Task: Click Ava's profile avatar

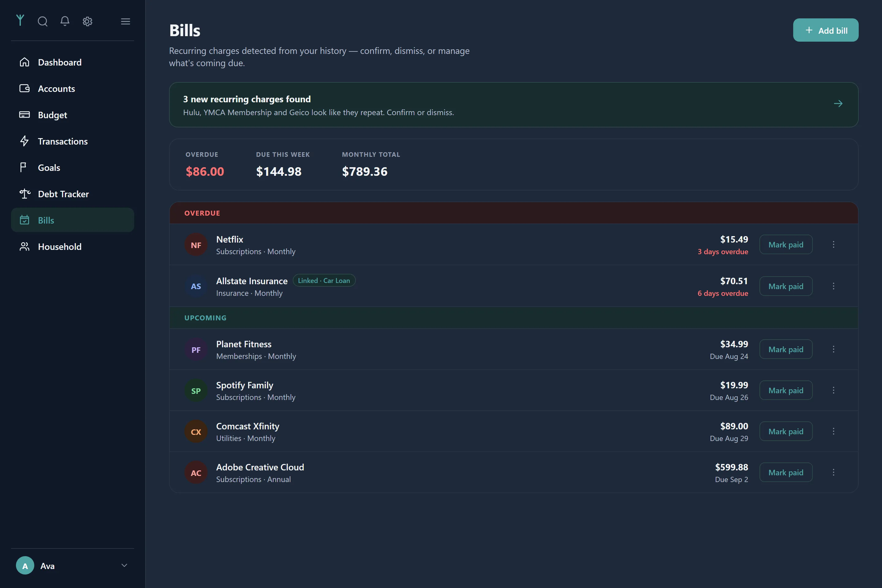Action: [x=25, y=566]
